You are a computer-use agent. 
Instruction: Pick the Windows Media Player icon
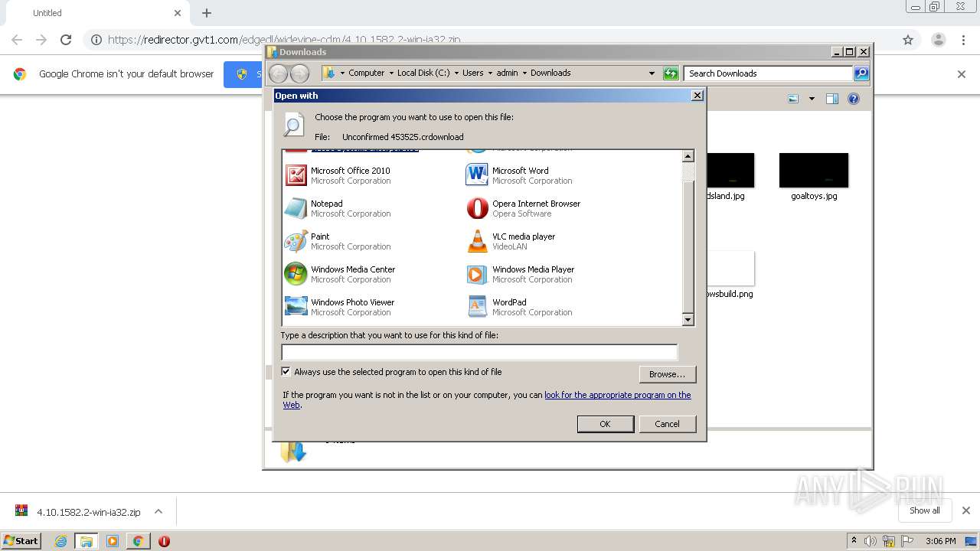tap(477, 274)
